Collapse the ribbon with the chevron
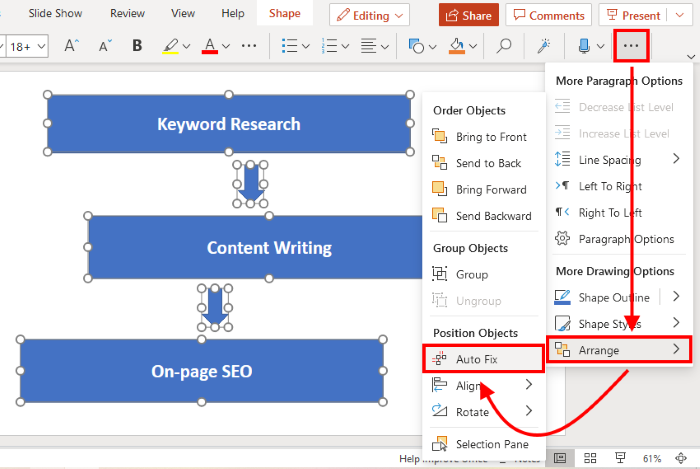Viewport: 700px width, 469px height. 691,57
